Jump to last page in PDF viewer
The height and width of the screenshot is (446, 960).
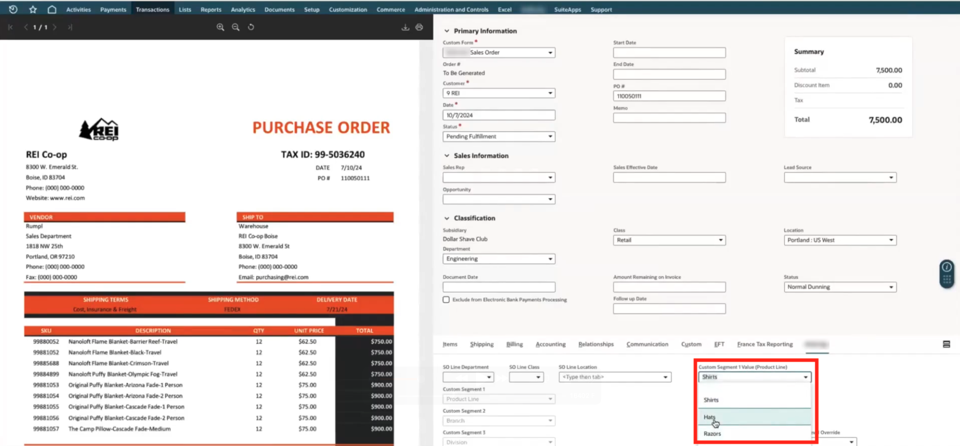coord(70,28)
